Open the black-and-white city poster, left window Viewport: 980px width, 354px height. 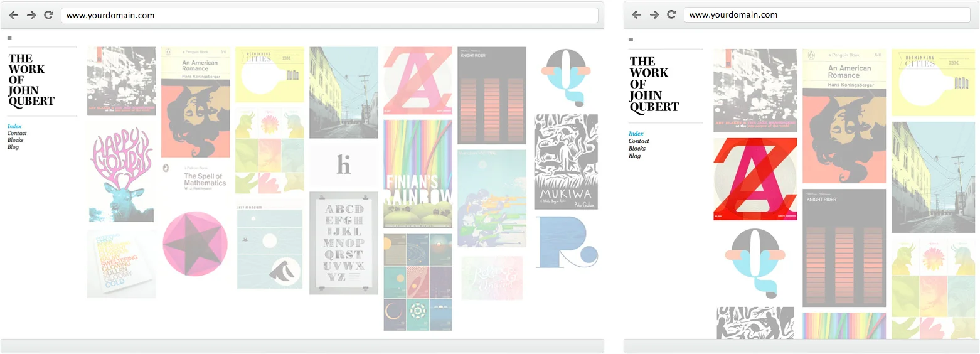click(122, 82)
